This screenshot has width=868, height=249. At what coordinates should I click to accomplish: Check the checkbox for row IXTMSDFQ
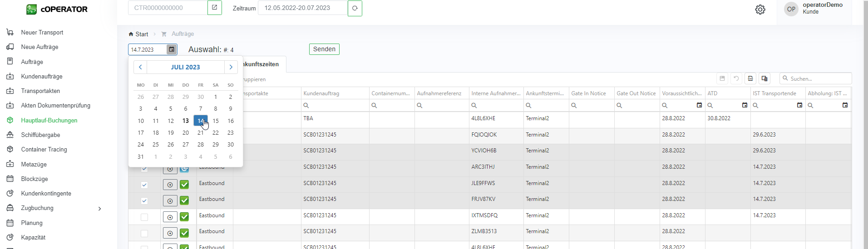(x=144, y=217)
